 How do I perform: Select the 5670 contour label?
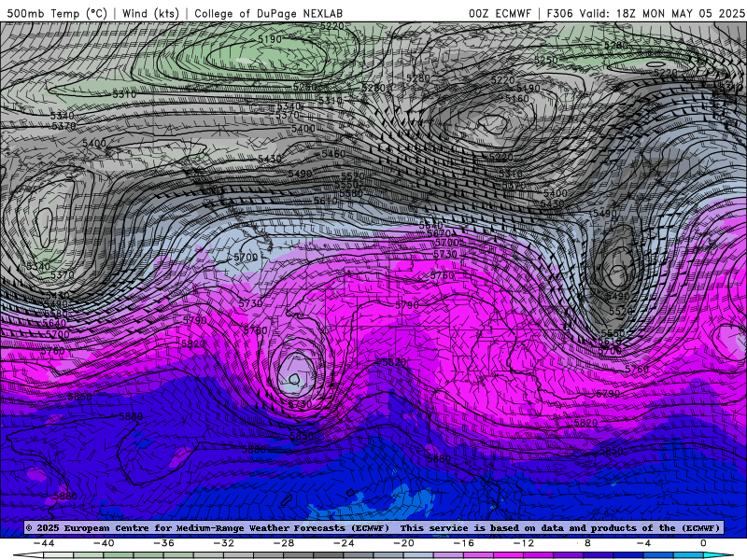tap(439, 233)
